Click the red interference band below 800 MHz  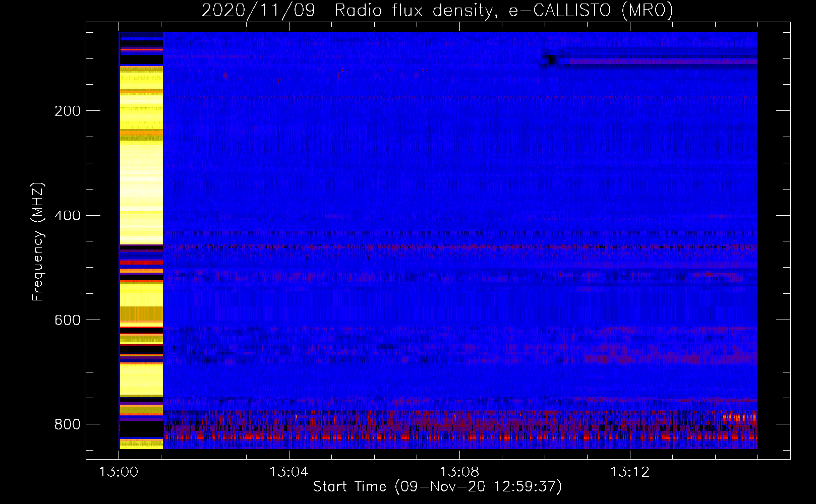(461, 436)
